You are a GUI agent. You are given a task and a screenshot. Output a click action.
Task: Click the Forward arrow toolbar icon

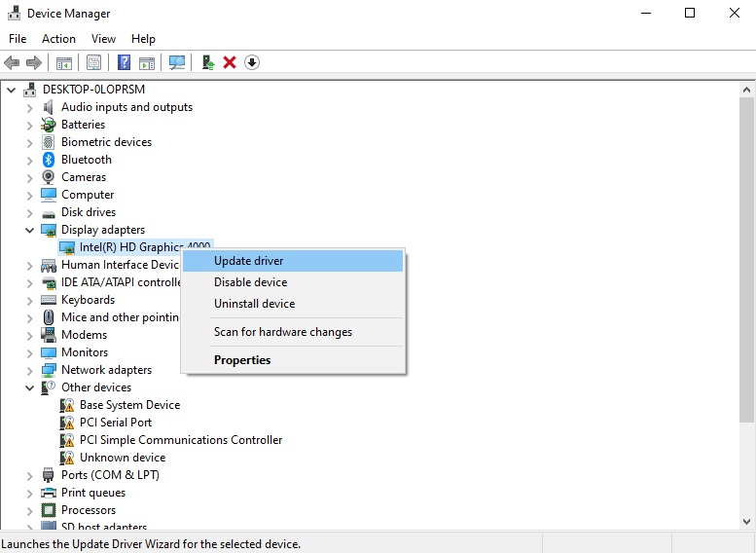34,62
